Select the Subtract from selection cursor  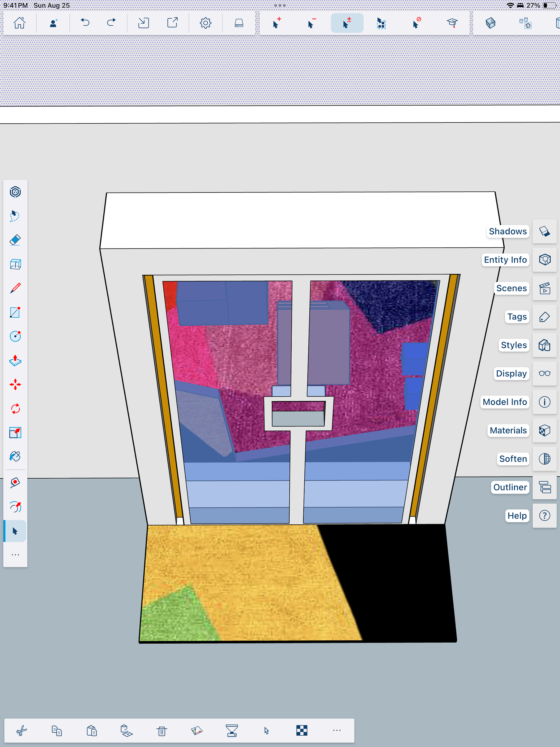tap(312, 23)
